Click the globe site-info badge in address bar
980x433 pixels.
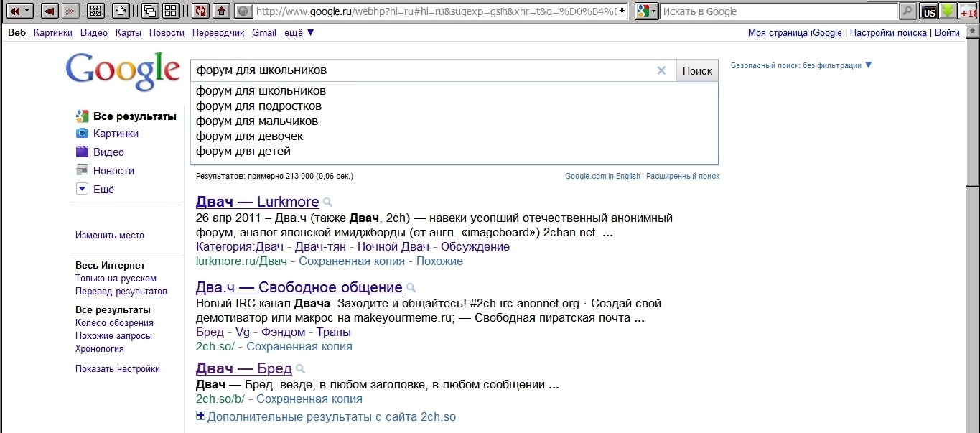[x=244, y=11]
